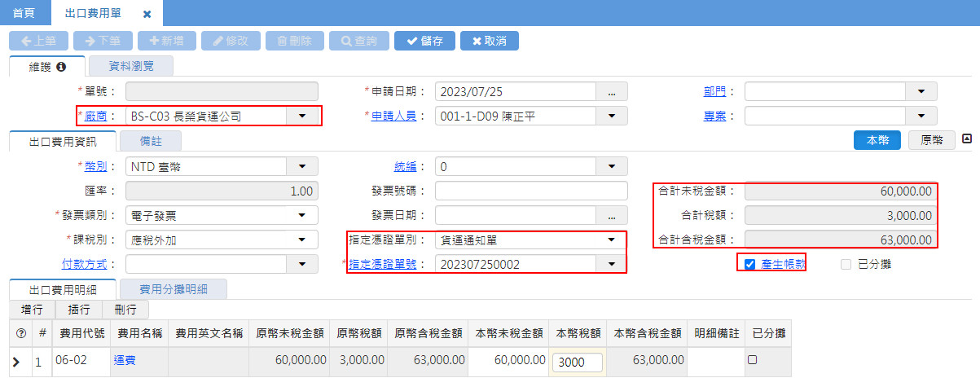Image resolution: width=980 pixels, height=378 pixels.
Task: Switch to the 費用分攤明細 tab
Action: coord(173,288)
